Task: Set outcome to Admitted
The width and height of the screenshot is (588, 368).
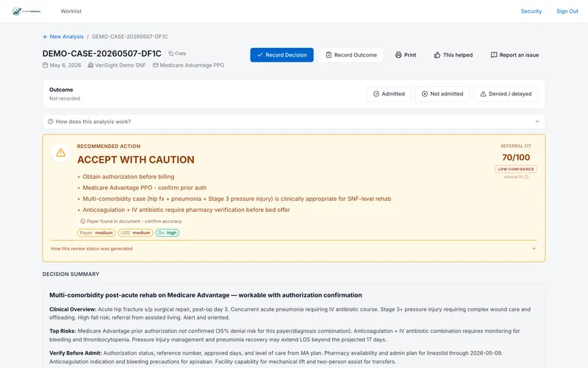Action: point(389,94)
